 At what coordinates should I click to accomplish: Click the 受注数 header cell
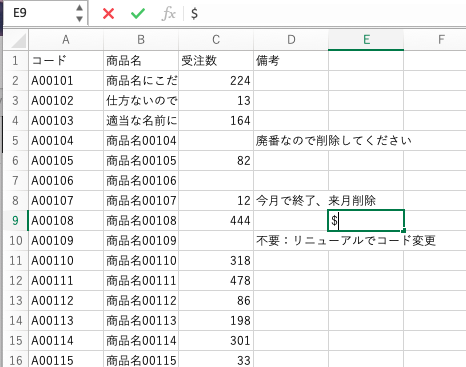(x=216, y=61)
